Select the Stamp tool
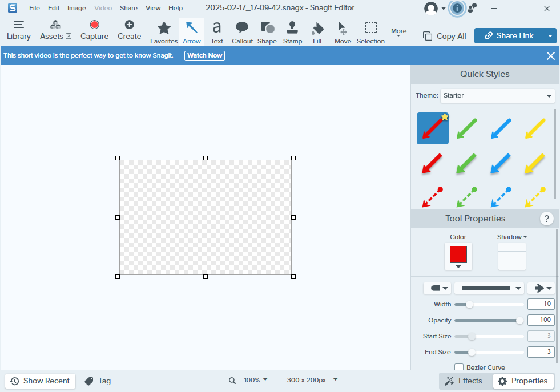The width and height of the screenshot is (560, 392). [x=292, y=33]
